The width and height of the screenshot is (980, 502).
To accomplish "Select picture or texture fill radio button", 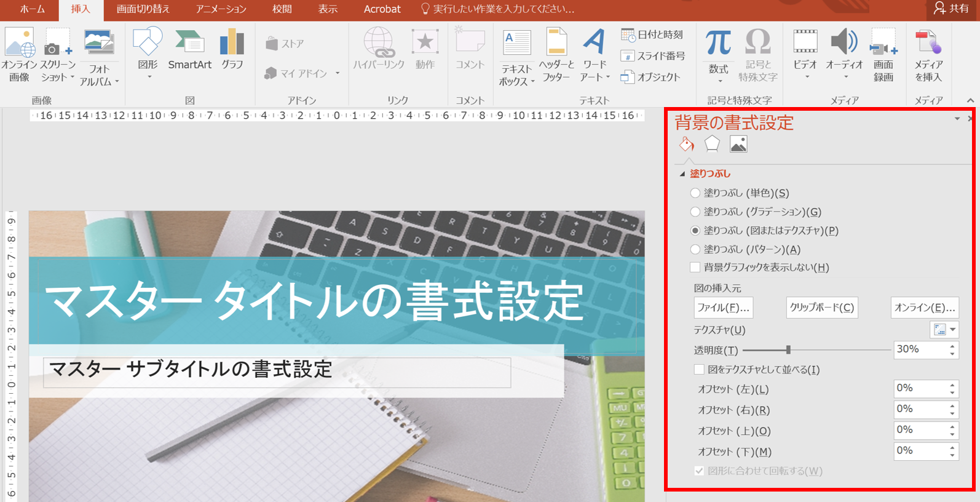I will point(695,231).
